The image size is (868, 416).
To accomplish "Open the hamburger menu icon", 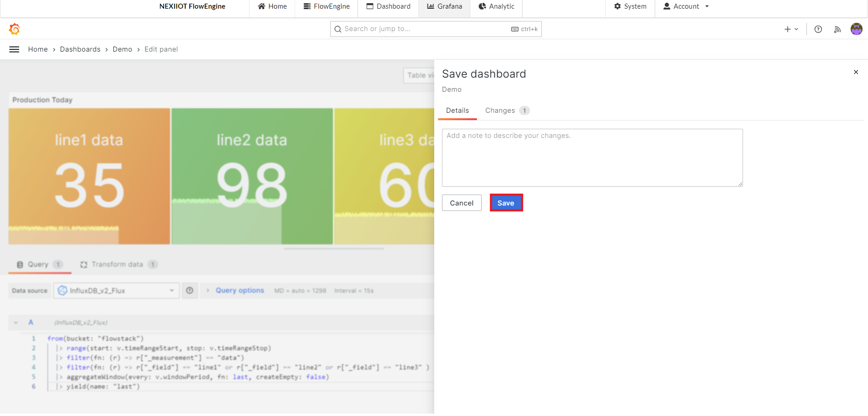I will pos(14,49).
